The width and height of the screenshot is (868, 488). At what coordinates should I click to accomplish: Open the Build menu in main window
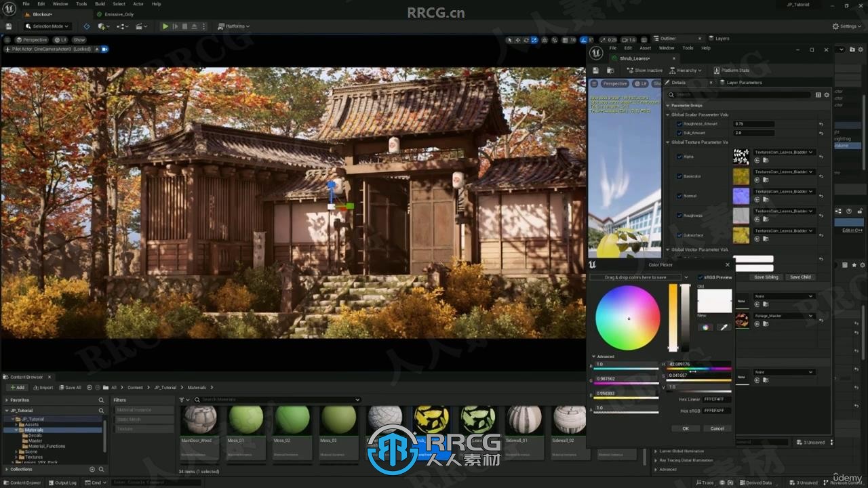pos(100,4)
